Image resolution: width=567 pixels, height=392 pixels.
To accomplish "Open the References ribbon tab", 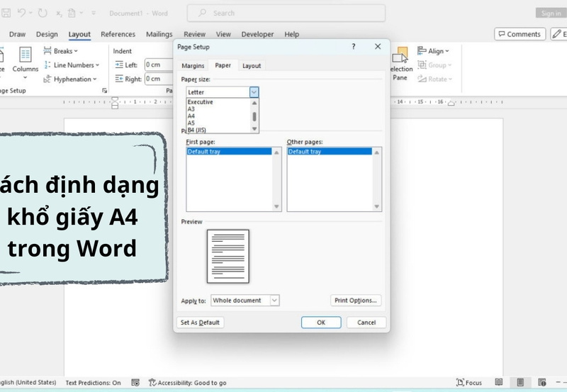I will point(118,34).
